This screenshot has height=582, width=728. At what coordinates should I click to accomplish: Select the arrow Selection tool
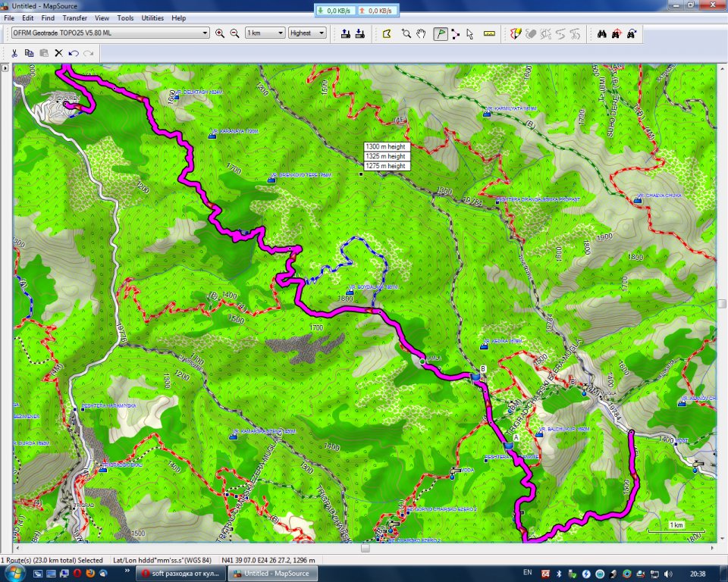(x=470, y=33)
